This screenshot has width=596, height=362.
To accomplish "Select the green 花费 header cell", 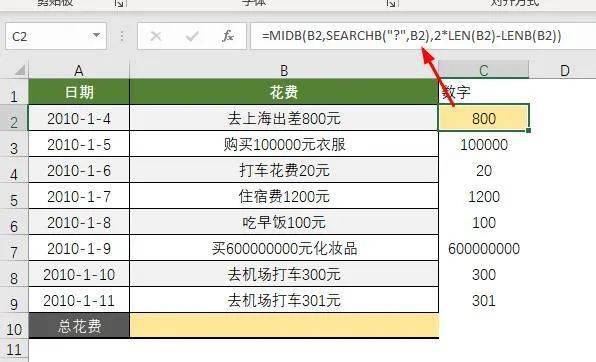I will point(284,92).
